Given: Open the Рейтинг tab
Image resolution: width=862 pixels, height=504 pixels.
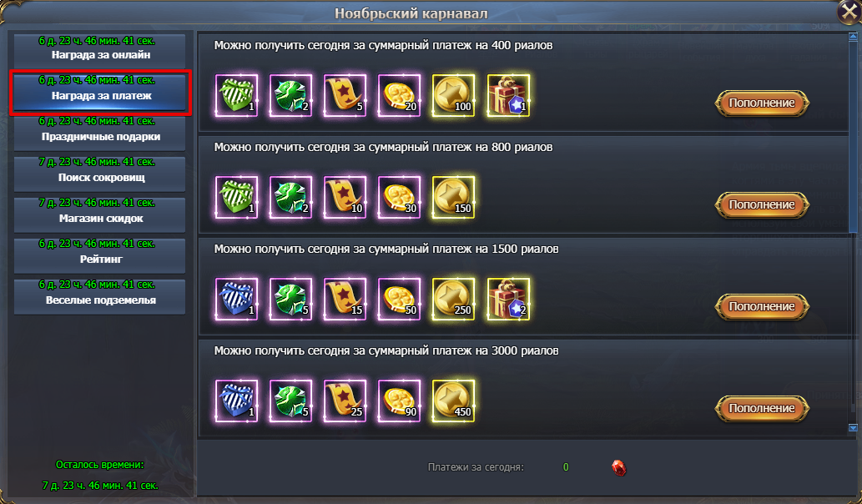Looking at the screenshot, I should [x=99, y=255].
